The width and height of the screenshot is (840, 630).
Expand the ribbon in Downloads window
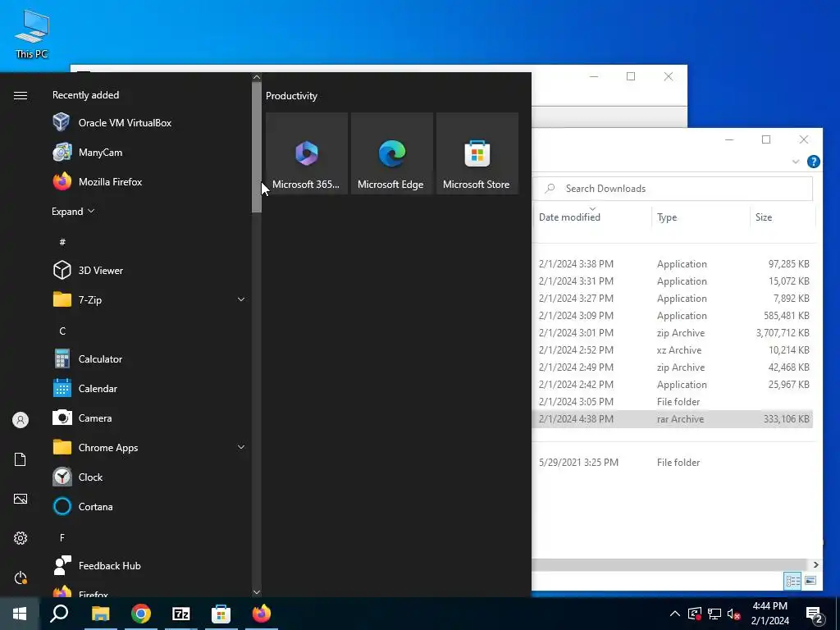click(x=796, y=162)
